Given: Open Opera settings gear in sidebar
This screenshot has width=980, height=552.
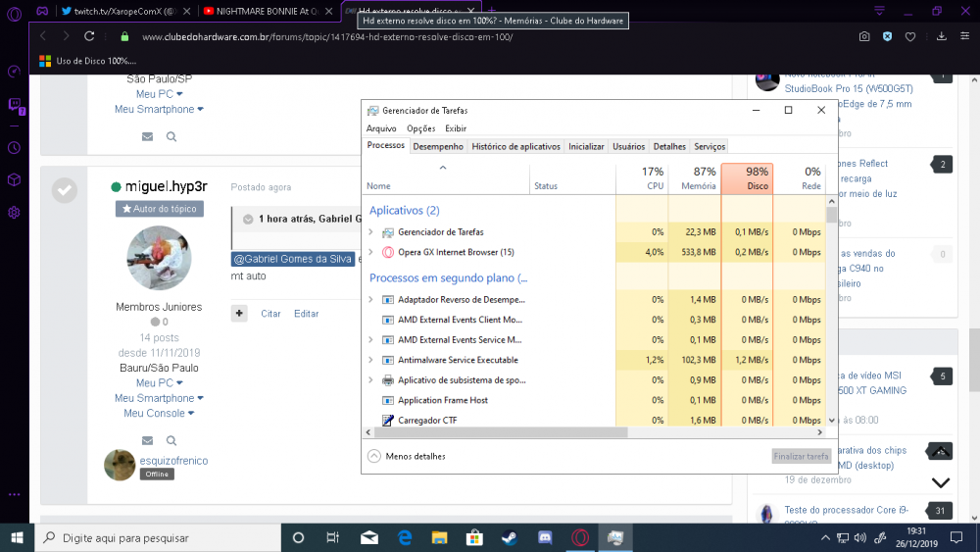Looking at the screenshot, I should [x=15, y=213].
